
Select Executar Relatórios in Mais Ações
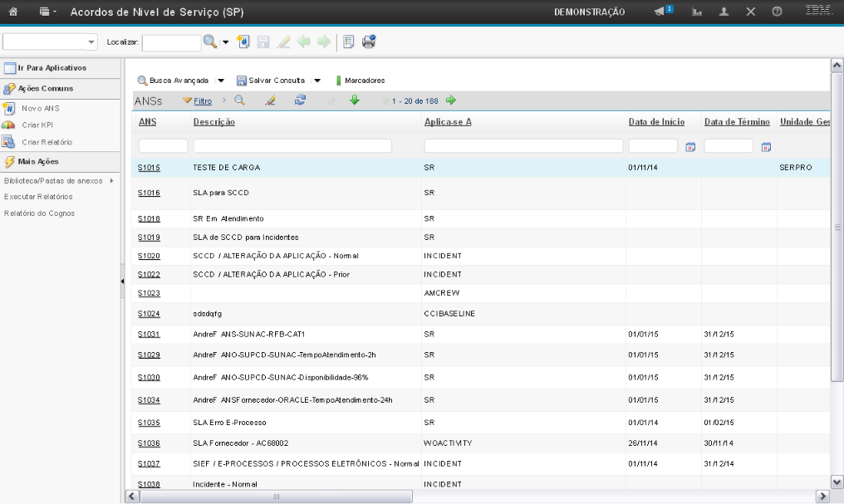pos(37,196)
